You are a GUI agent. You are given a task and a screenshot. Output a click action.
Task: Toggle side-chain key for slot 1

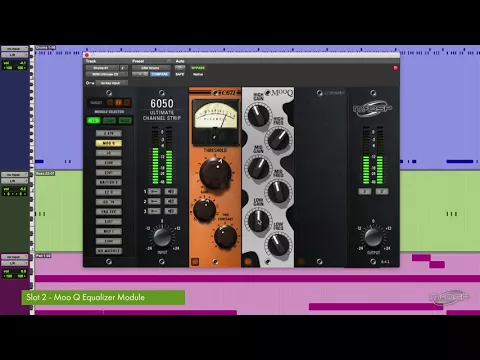pyautogui.click(x=154, y=191)
